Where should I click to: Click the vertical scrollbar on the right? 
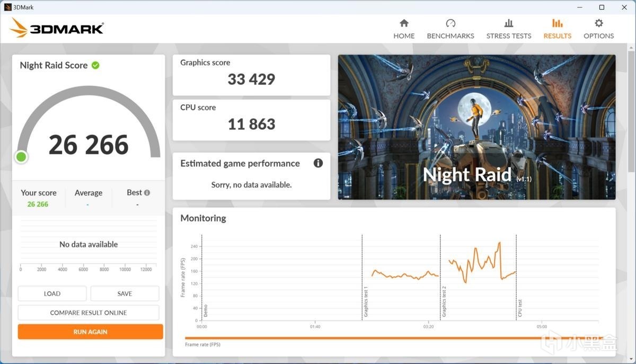click(631, 111)
